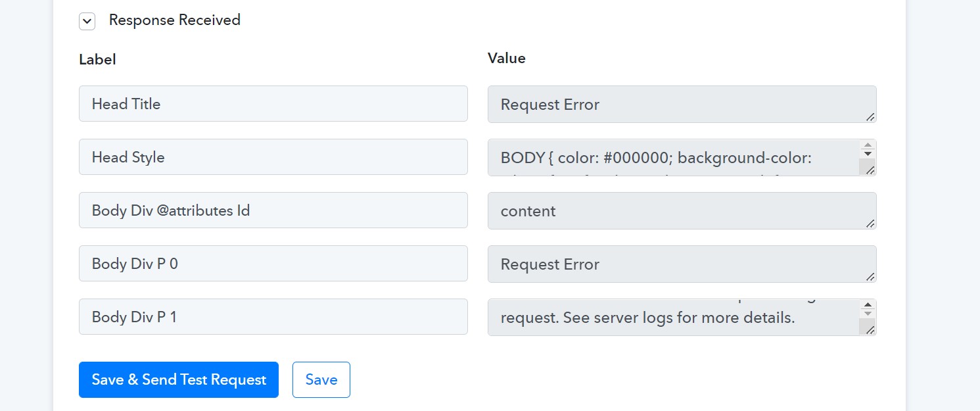The height and width of the screenshot is (411, 980).
Task: Collapse the Response Received section
Action: 87,21
